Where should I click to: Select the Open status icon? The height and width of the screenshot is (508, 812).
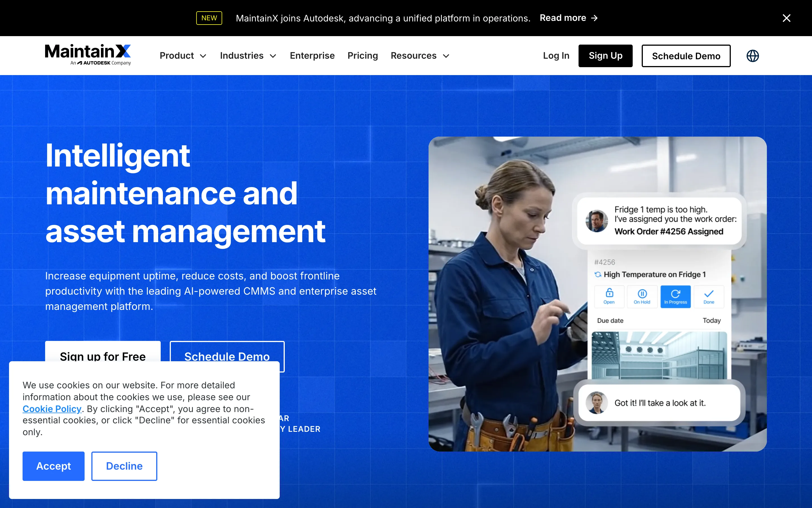[609, 297]
